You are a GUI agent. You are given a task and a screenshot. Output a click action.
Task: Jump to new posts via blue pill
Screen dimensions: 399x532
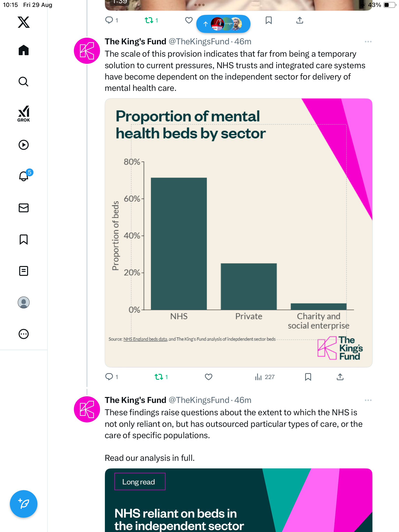[223, 24]
